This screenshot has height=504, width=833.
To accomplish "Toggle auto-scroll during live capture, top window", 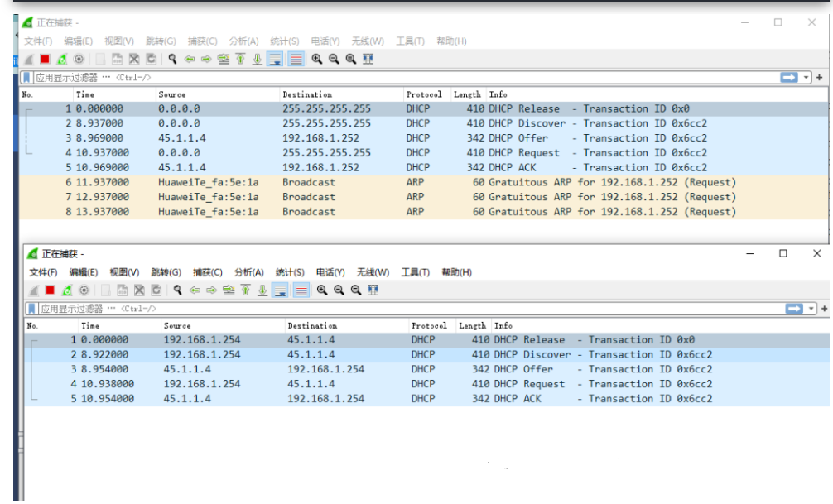I will click(275, 59).
